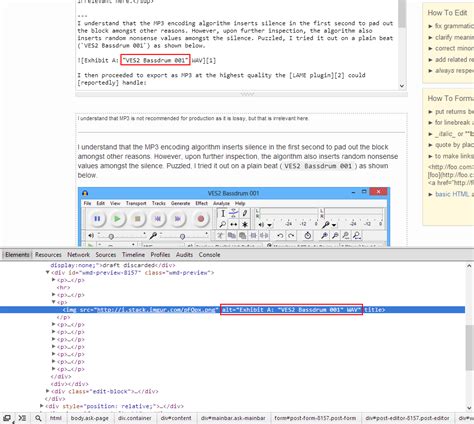Expand the div with style position: relative
Screen dimensions: 474x424
pos(41,406)
